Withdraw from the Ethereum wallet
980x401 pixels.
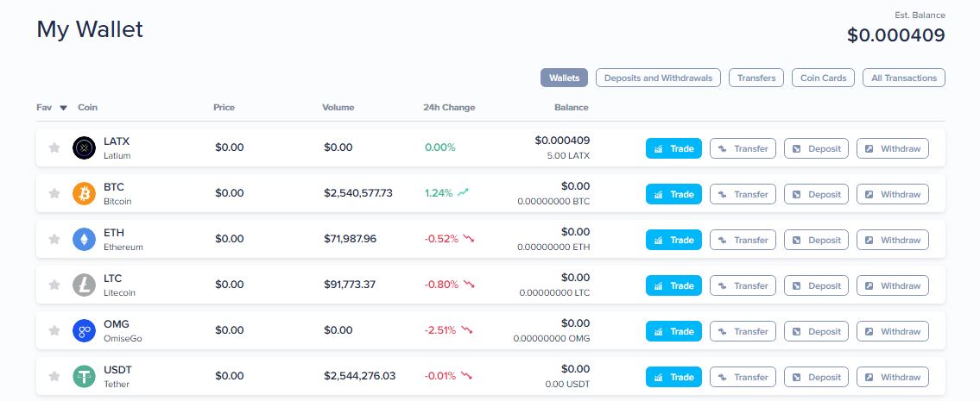892,240
